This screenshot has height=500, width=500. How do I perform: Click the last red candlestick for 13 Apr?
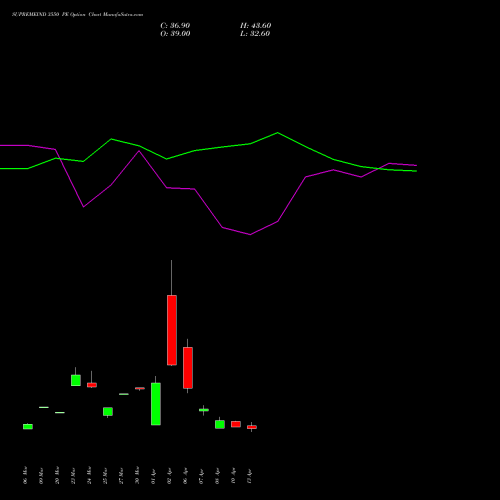(252, 427)
